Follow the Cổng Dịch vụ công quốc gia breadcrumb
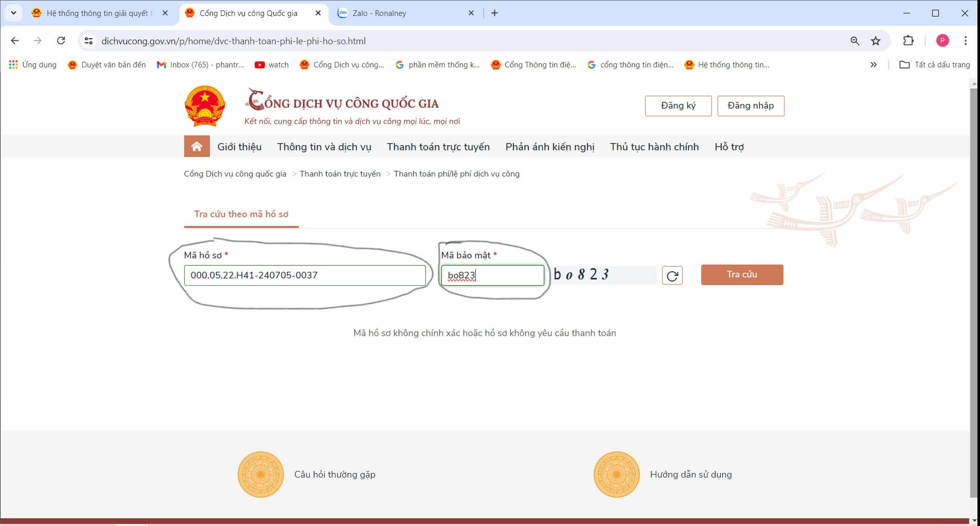The image size is (980, 526). 235,174
